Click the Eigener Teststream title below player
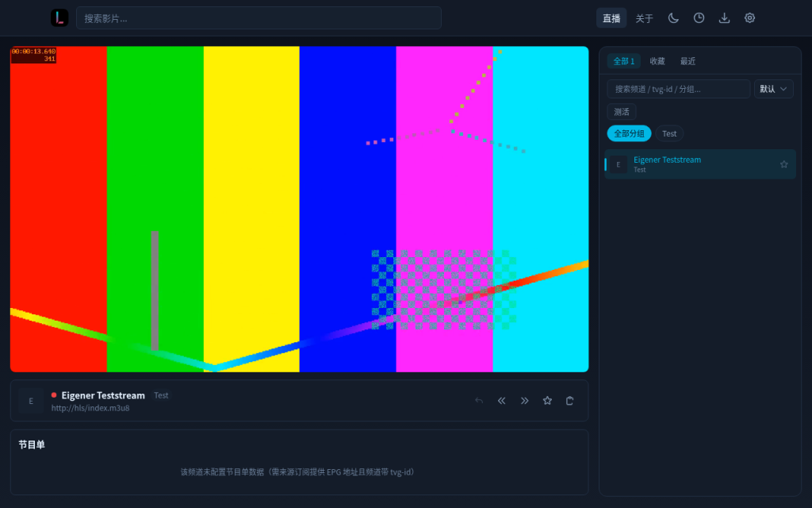812x508 pixels. (103, 395)
